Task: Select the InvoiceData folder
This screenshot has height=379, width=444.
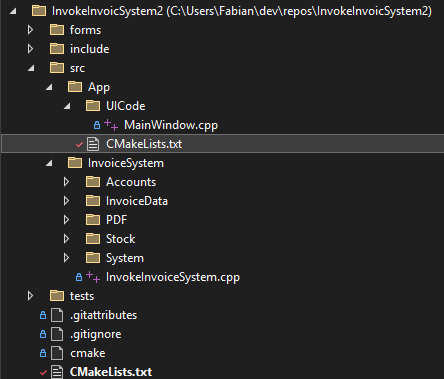Action: click(137, 201)
